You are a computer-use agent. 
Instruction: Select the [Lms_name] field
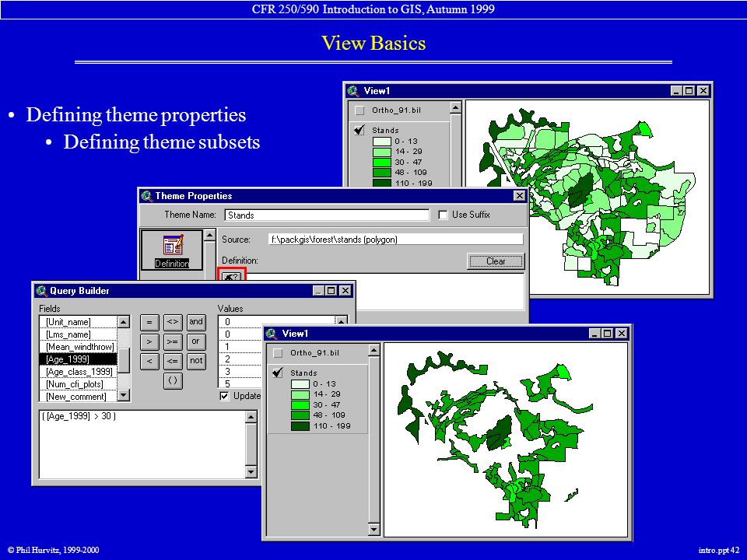point(78,334)
